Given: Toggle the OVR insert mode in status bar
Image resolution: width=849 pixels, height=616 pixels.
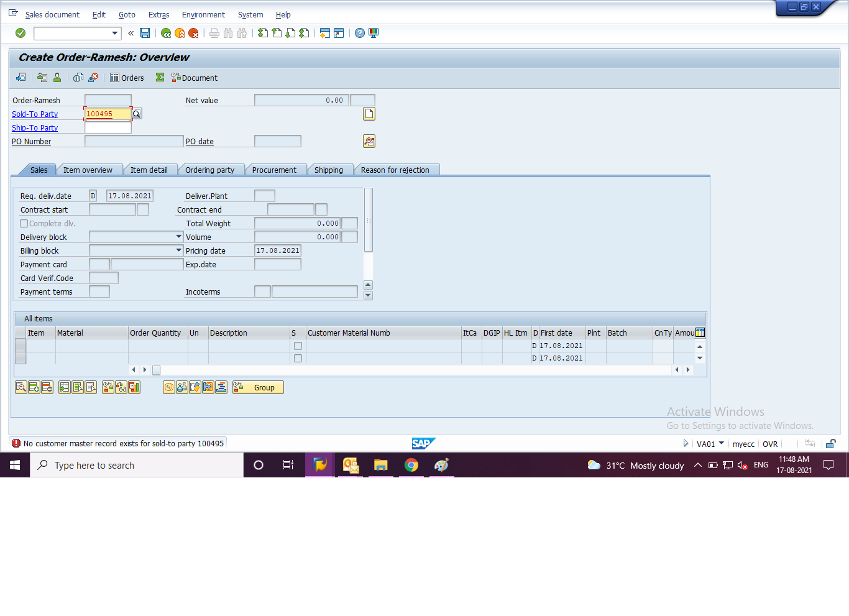Looking at the screenshot, I should (770, 444).
